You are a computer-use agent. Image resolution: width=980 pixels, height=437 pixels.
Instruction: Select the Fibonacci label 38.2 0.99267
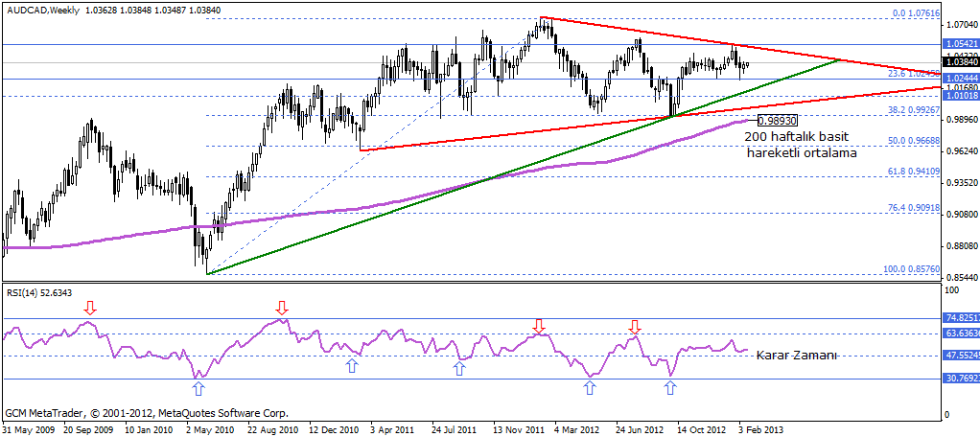point(913,109)
